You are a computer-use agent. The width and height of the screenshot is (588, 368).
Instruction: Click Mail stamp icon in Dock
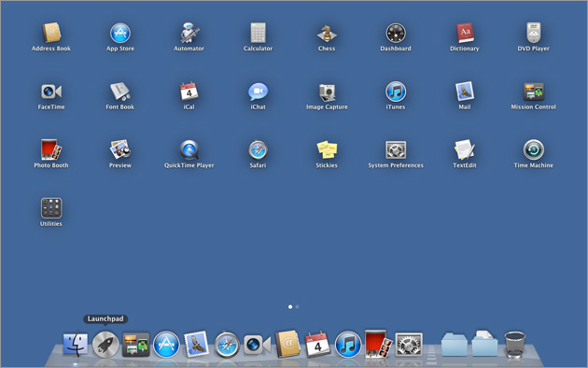196,344
